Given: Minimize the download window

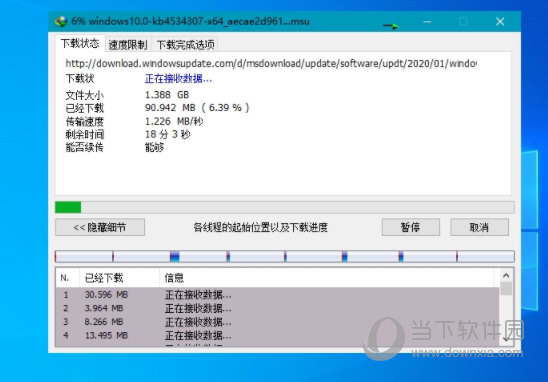Looking at the screenshot, I should coord(427,22).
